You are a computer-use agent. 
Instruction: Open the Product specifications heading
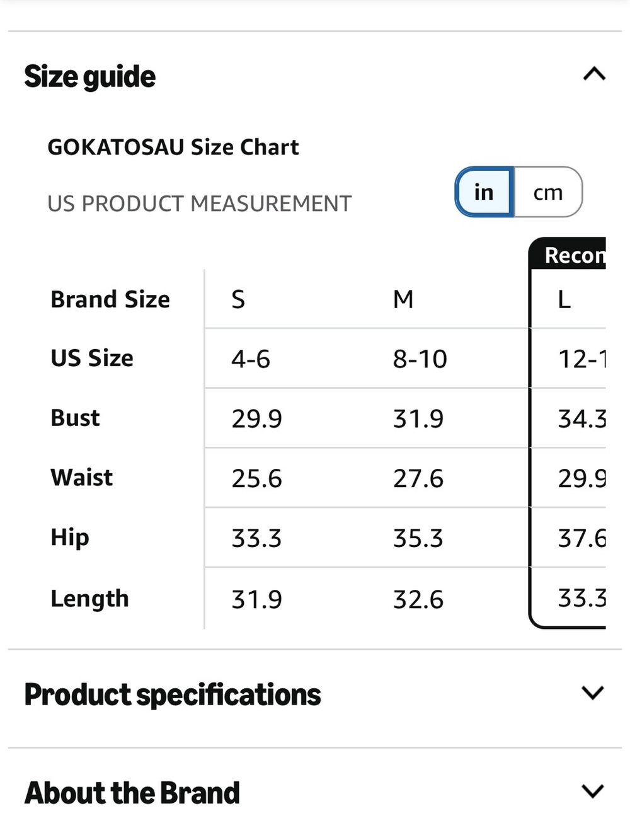pyautogui.click(x=173, y=695)
